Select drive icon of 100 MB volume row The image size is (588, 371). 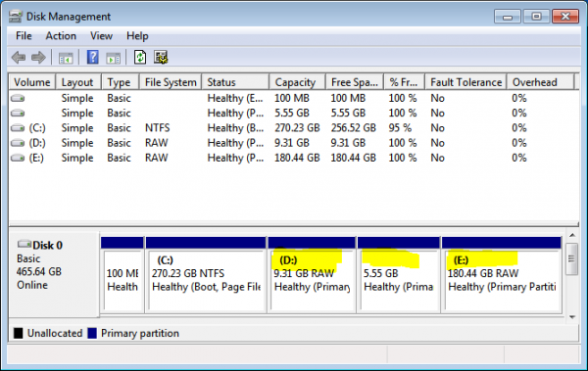(x=18, y=99)
